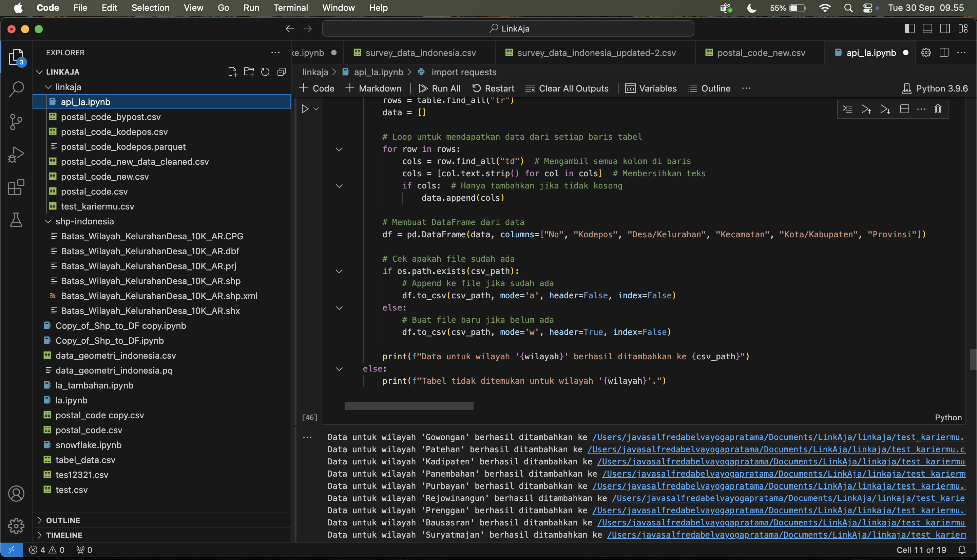Screen dimensions: 977x560
Task: Click Run All in notebook toolbar
Action: point(439,88)
